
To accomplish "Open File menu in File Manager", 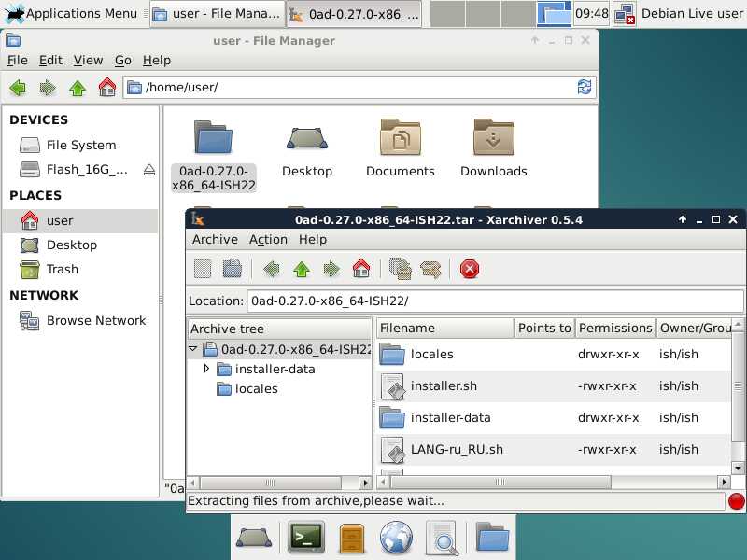I will [x=18, y=61].
